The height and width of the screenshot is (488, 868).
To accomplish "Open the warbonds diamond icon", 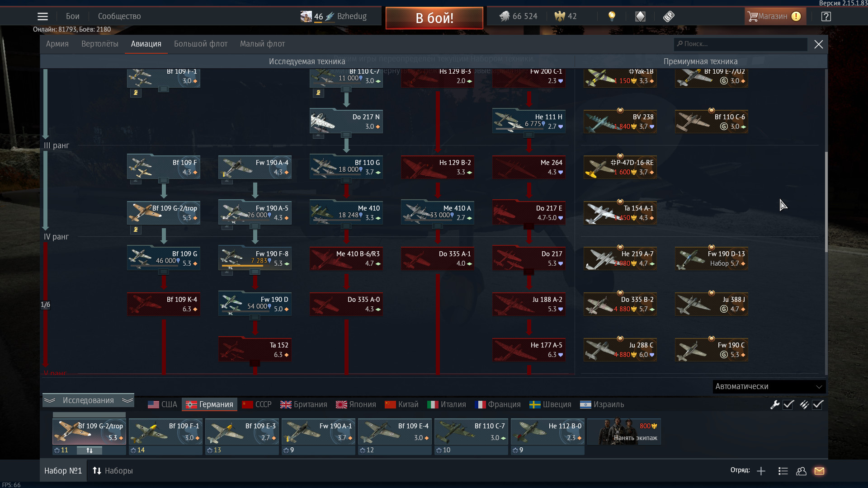I will pos(640,17).
